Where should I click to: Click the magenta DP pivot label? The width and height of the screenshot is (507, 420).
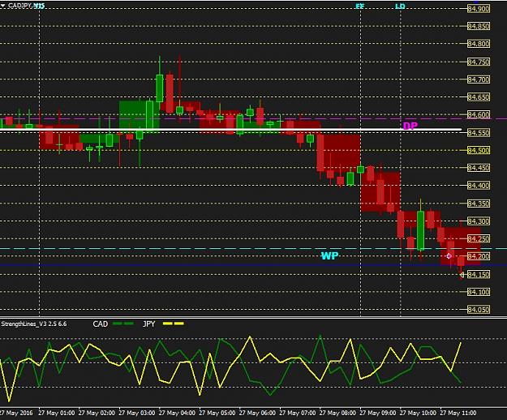tap(410, 126)
